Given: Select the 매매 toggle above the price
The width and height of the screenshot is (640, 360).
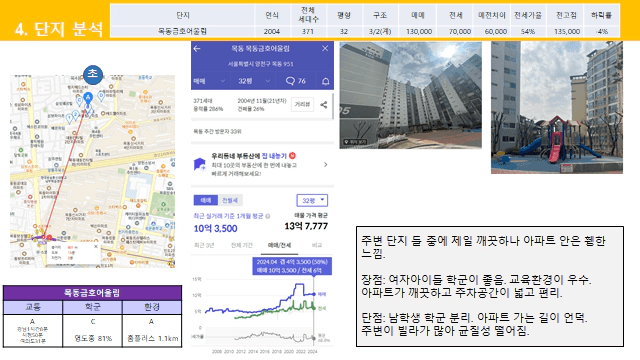Looking at the screenshot, I should pyautogui.click(x=206, y=200).
